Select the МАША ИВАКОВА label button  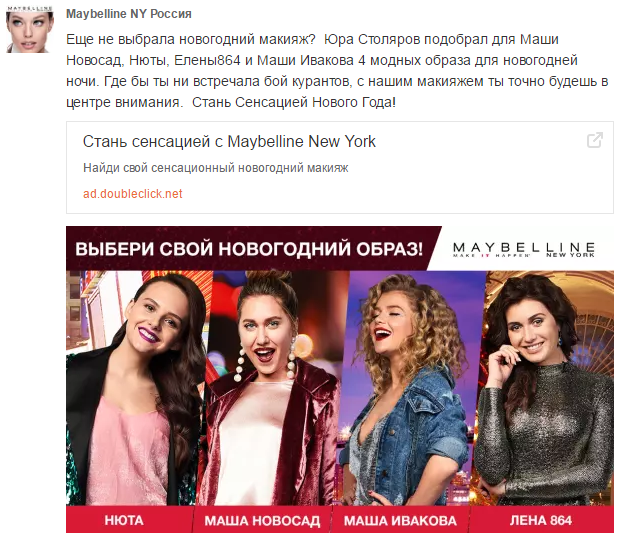point(400,520)
